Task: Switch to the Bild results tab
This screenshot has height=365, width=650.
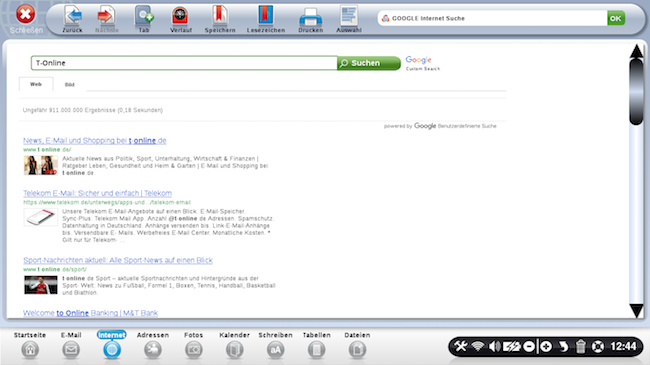Action: click(x=70, y=85)
